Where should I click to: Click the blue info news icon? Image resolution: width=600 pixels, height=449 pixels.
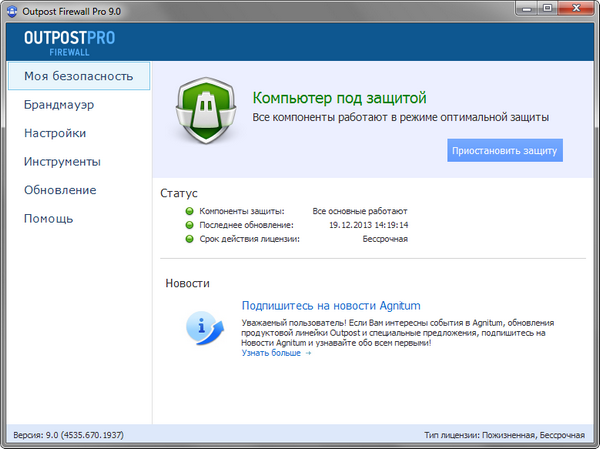[x=203, y=324]
